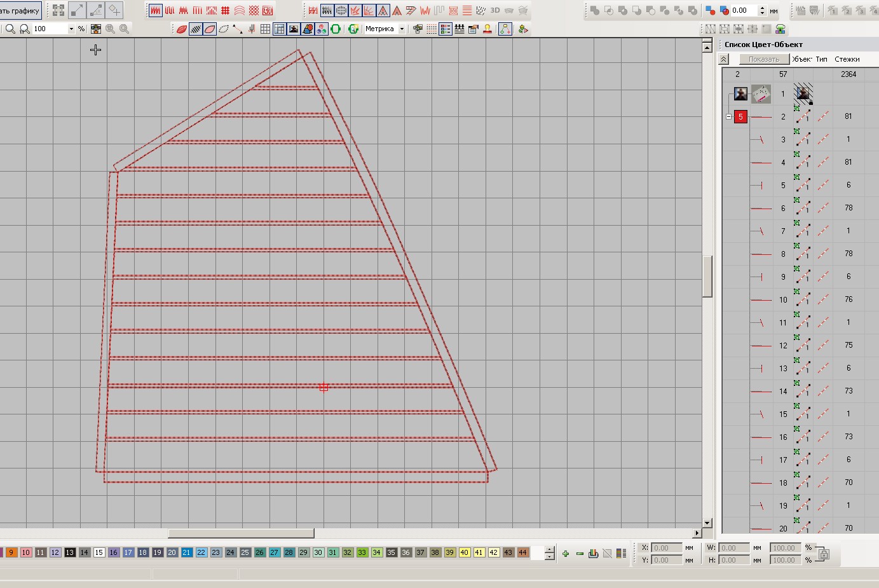Toggle the grid display icon

click(x=266, y=29)
